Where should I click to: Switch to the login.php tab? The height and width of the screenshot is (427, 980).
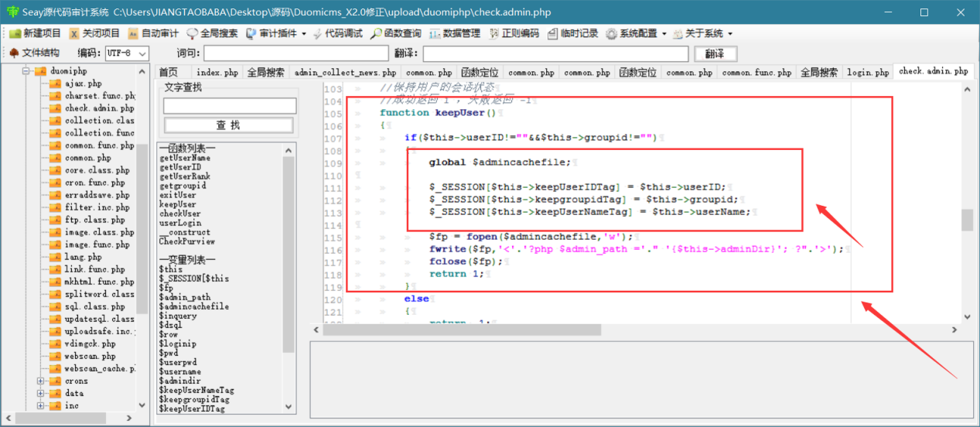click(867, 73)
